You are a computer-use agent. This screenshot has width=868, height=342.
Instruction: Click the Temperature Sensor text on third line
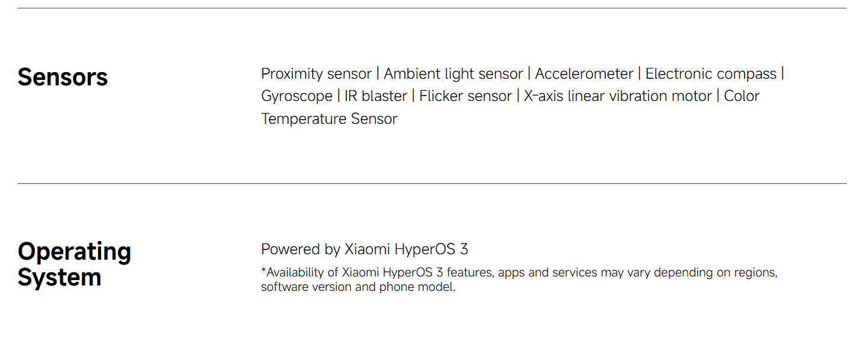329,119
